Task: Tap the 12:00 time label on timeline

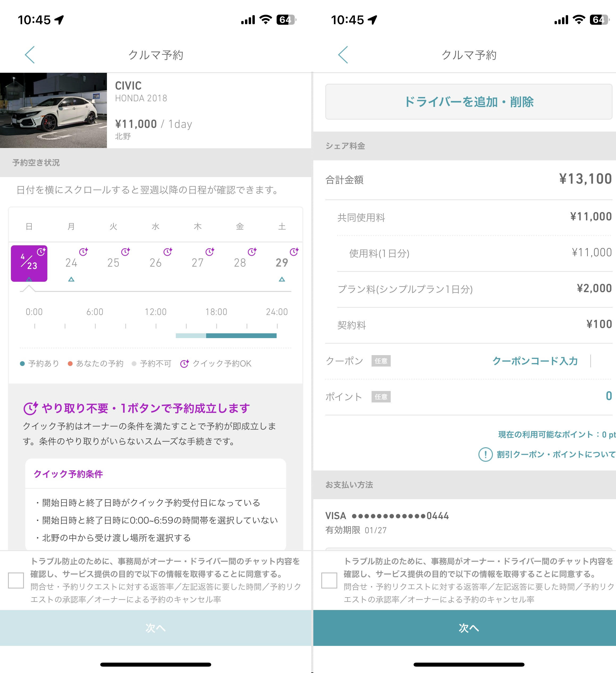Action: (x=156, y=312)
